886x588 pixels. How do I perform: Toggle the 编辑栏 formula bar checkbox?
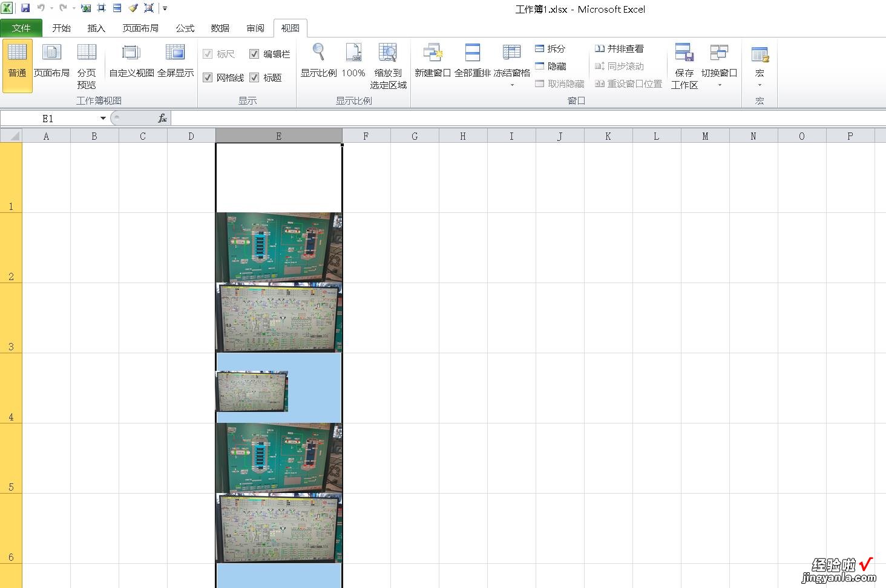(254, 54)
